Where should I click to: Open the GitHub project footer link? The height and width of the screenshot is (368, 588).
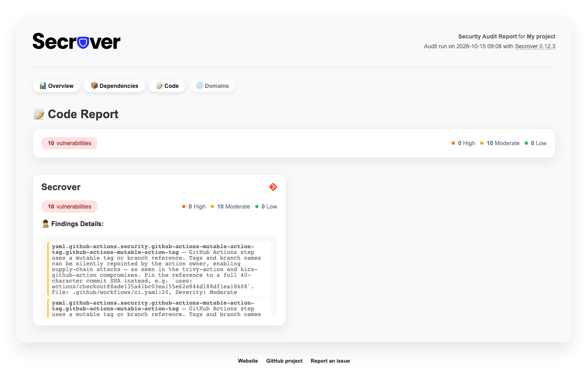pyautogui.click(x=284, y=361)
